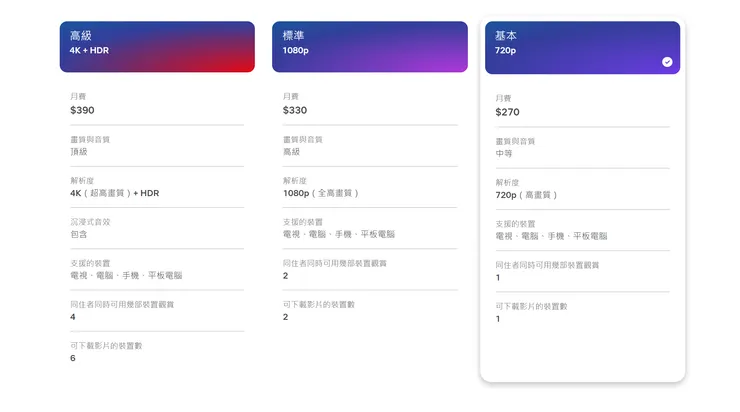Click the $330 monthly price
The image size is (740, 412).
pos(295,110)
